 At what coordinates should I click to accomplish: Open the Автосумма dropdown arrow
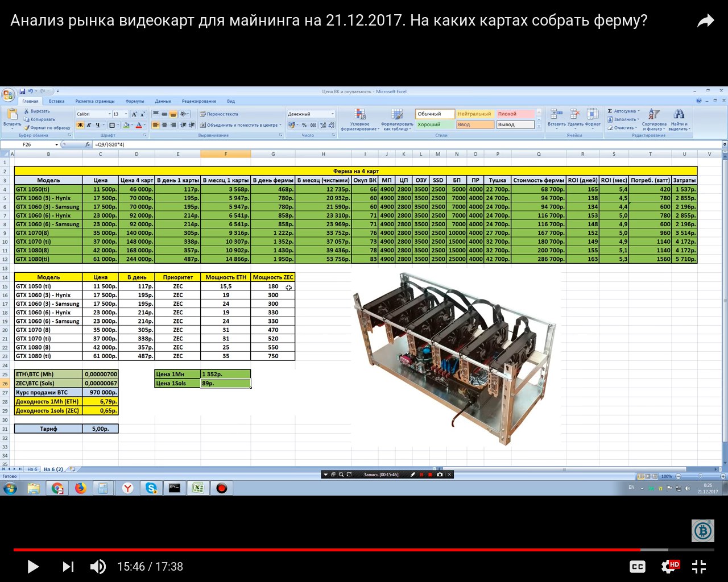pyautogui.click(x=639, y=111)
